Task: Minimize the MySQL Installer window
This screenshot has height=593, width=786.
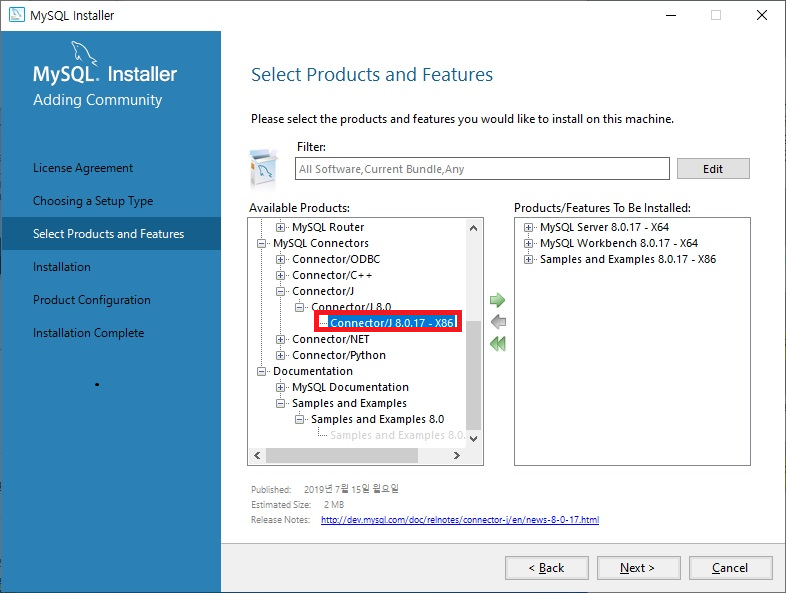Action: point(671,15)
